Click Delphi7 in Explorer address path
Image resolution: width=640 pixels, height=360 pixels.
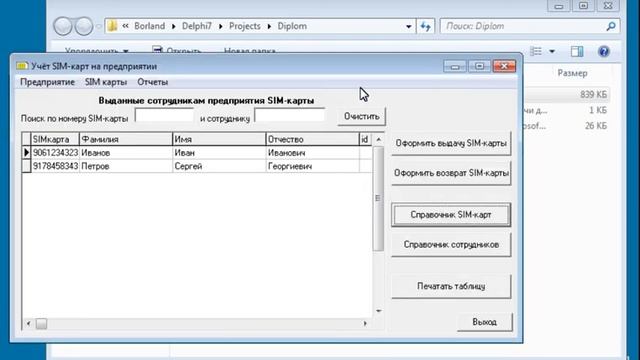[x=197, y=26]
